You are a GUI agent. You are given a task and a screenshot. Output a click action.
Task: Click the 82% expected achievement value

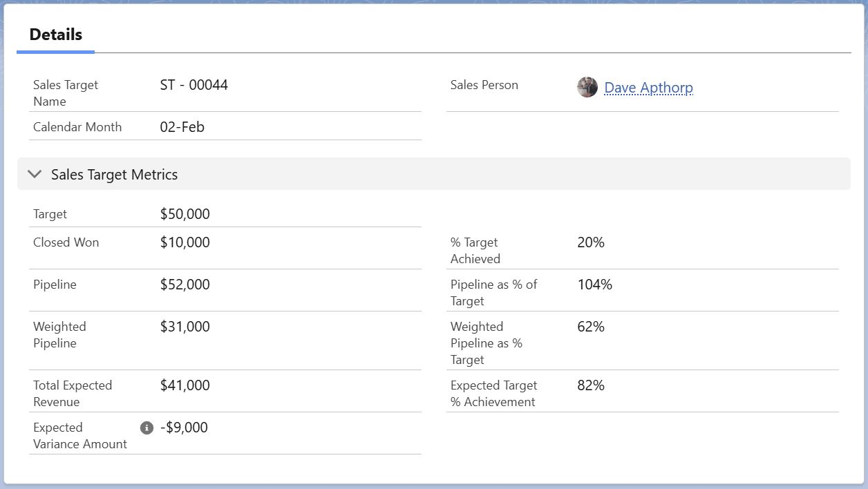pyautogui.click(x=591, y=385)
